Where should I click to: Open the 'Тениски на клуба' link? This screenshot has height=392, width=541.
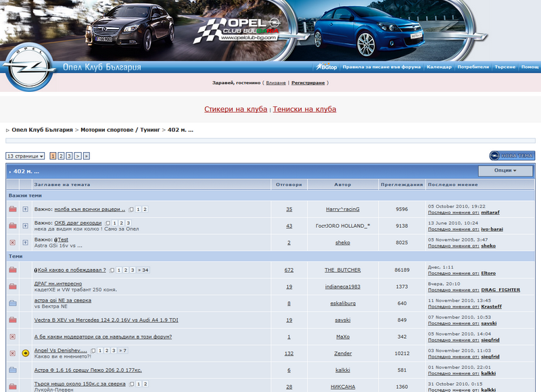point(304,109)
